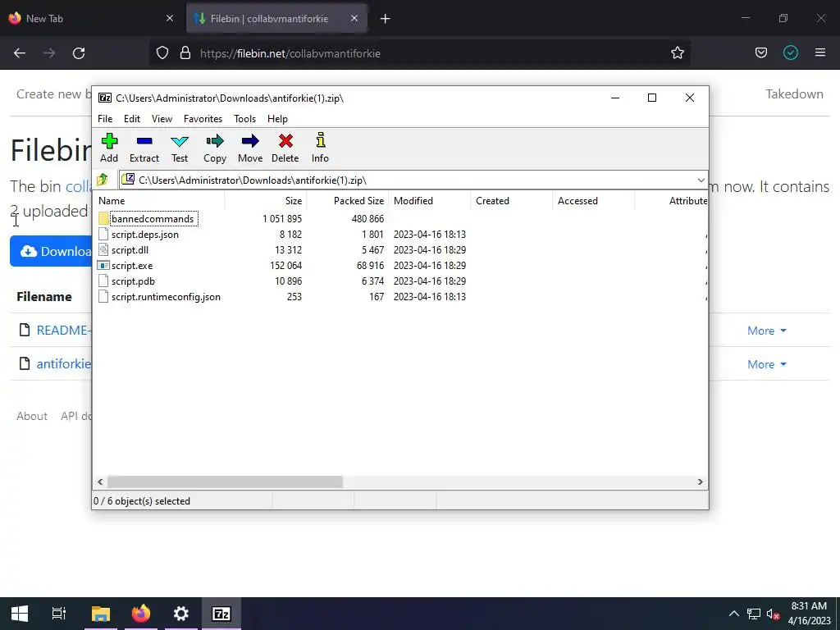Bookmark this page with the star icon
The image size is (840, 630).
point(677,53)
